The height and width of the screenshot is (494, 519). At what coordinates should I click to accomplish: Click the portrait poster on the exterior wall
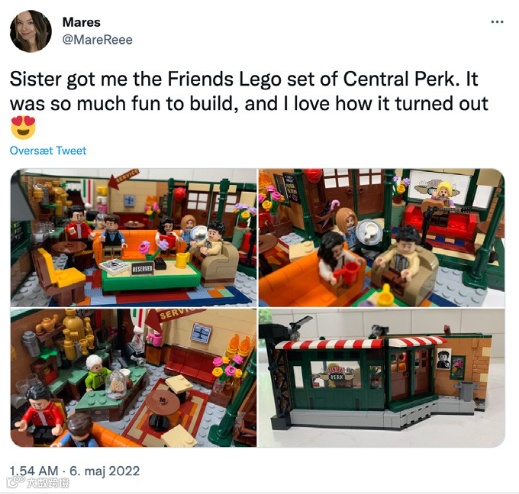tap(444, 359)
